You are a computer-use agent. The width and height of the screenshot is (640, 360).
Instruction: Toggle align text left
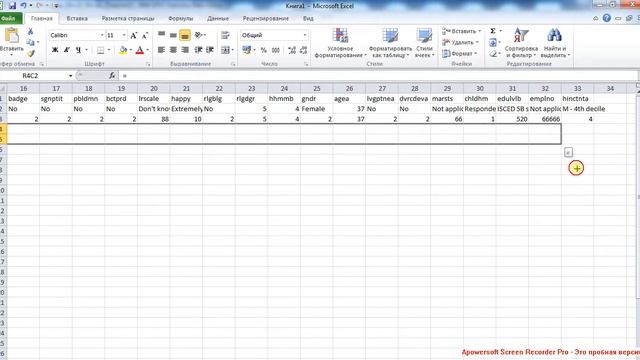[x=162, y=50]
